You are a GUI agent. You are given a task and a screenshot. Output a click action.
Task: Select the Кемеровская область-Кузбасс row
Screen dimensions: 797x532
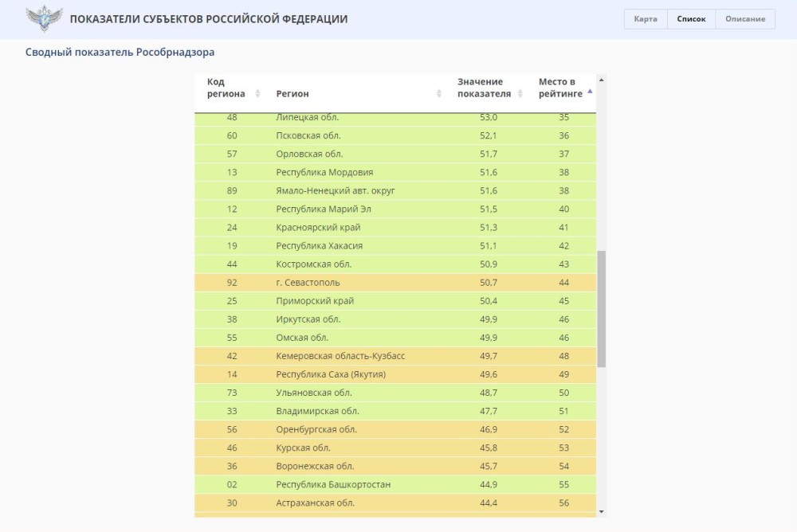pyautogui.click(x=395, y=356)
